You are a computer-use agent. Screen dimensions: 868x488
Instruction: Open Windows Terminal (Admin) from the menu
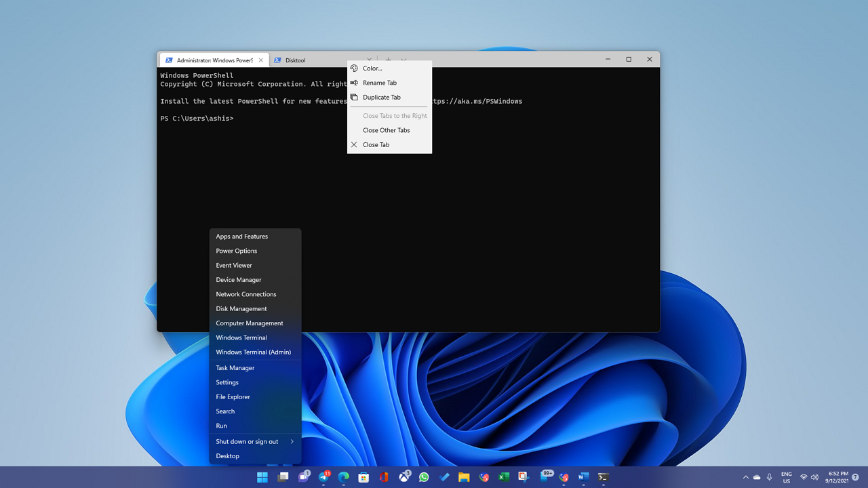(253, 352)
